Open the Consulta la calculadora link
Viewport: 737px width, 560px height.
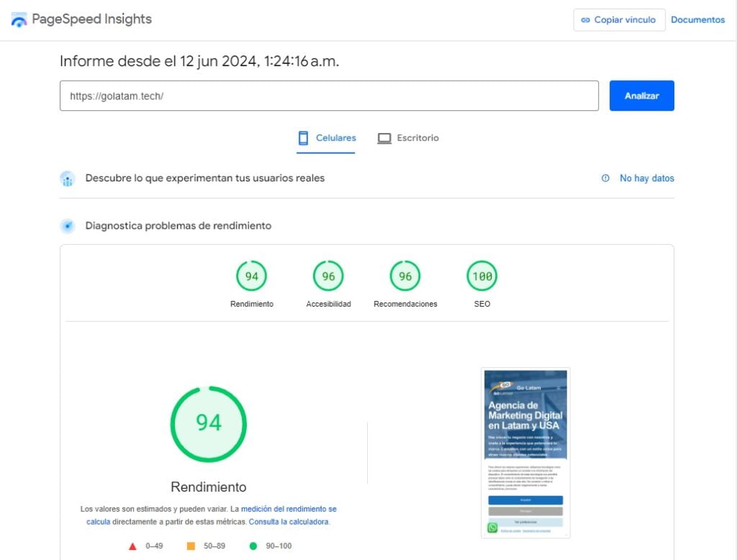(289, 522)
